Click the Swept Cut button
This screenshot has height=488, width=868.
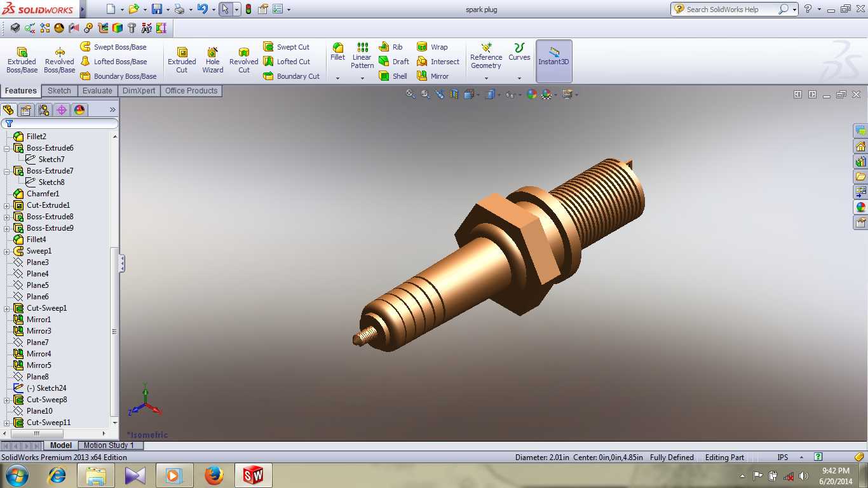coord(287,47)
